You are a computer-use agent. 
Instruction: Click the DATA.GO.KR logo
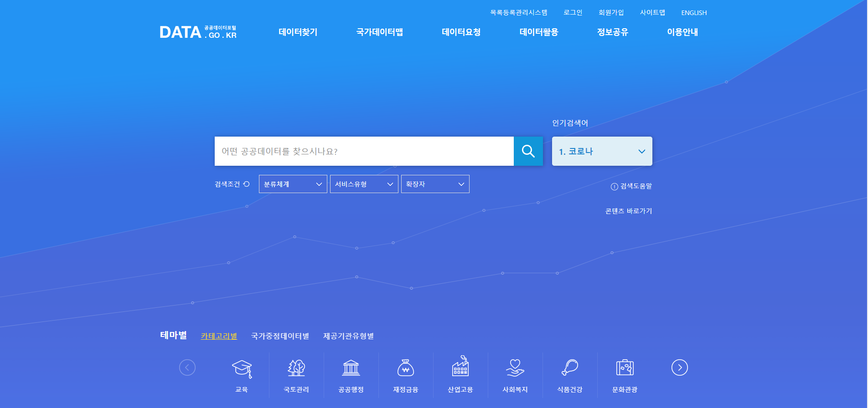tap(198, 32)
